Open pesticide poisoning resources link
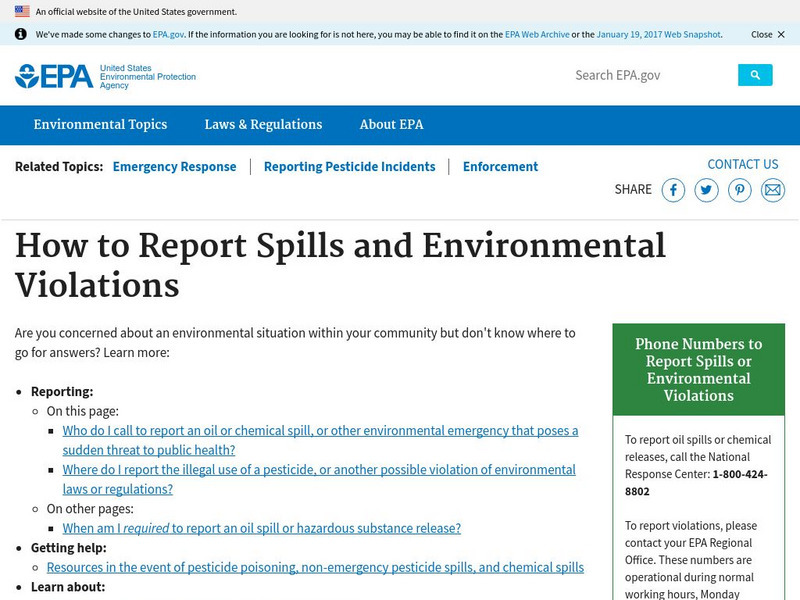 pyautogui.click(x=315, y=567)
